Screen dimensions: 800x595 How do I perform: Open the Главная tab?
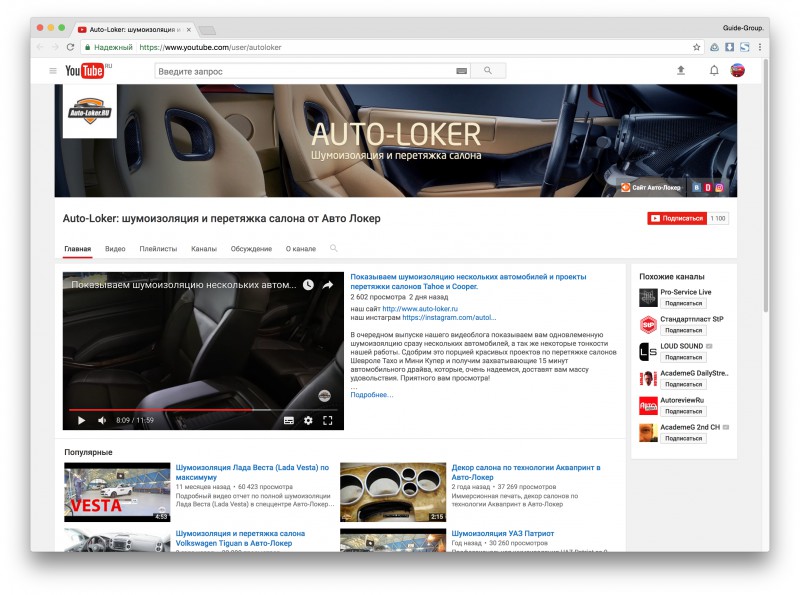click(x=78, y=249)
